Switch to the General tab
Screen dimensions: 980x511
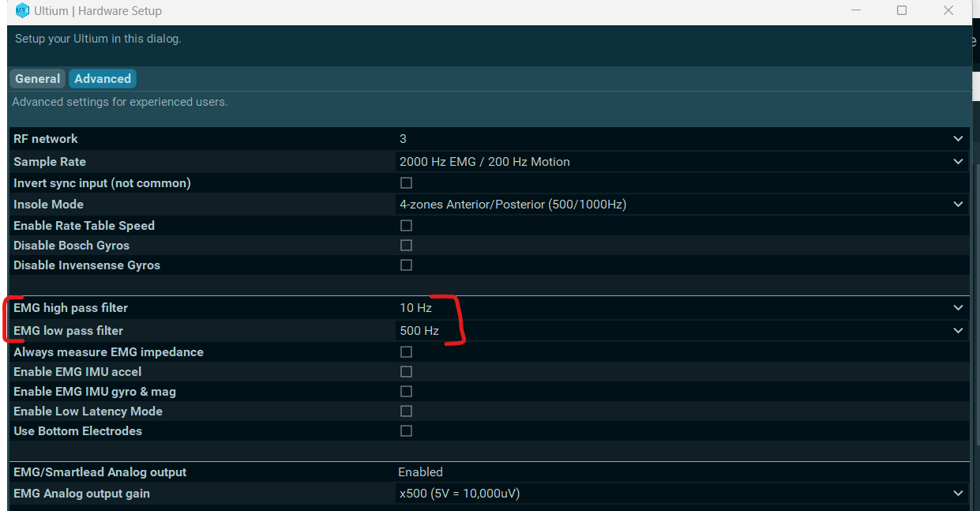[x=37, y=79]
